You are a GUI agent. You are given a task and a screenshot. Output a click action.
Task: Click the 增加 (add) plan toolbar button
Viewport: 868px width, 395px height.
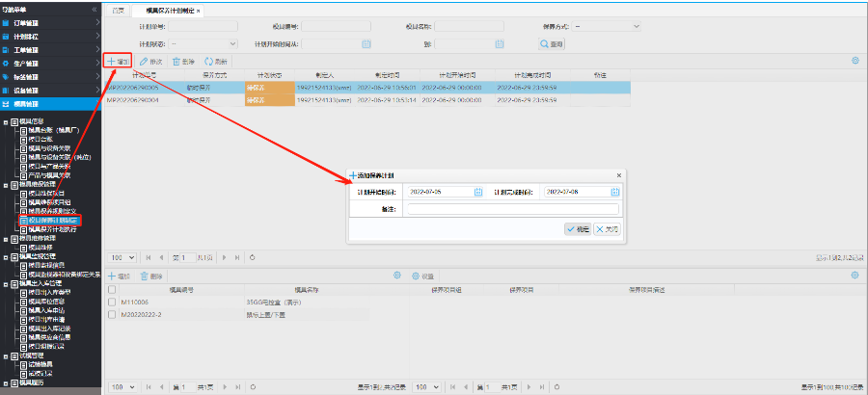118,61
